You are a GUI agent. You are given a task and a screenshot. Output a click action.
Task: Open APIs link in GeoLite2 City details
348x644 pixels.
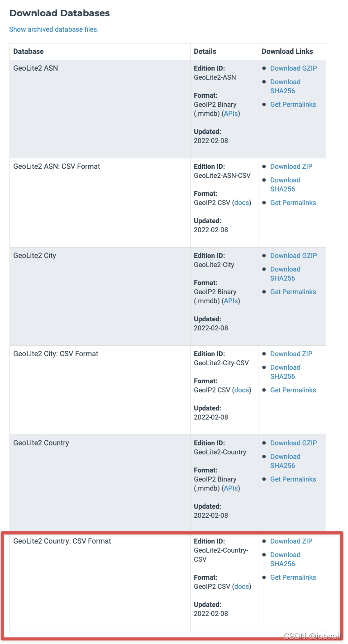(x=231, y=301)
